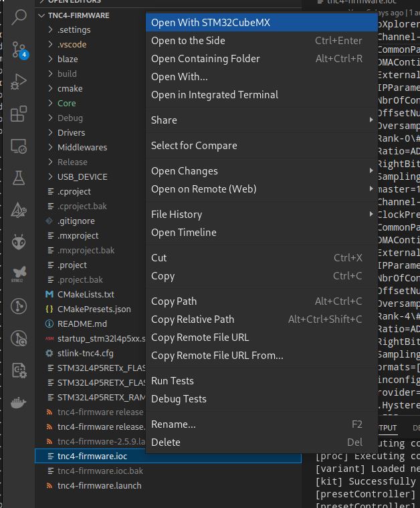Image resolution: width=420 pixels, height=508 pixels.
Task: Open the Docker whale view
Action: pyautogui.click(x=19, y=403)
